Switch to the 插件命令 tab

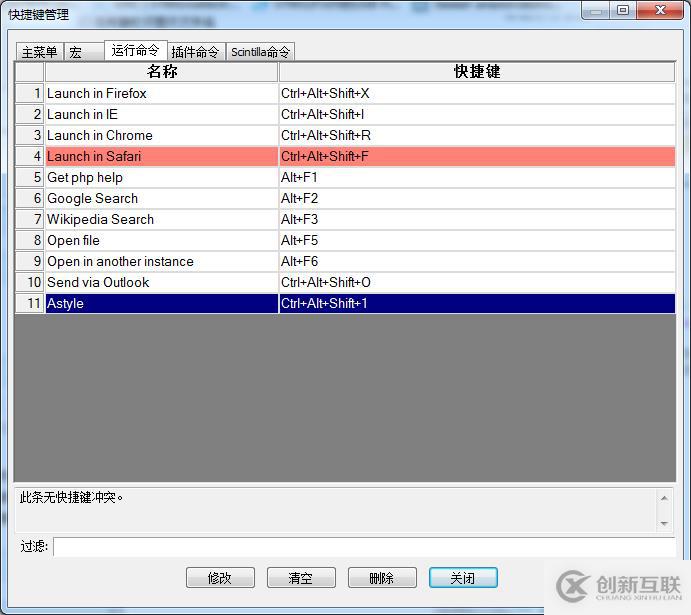(196, 52)
